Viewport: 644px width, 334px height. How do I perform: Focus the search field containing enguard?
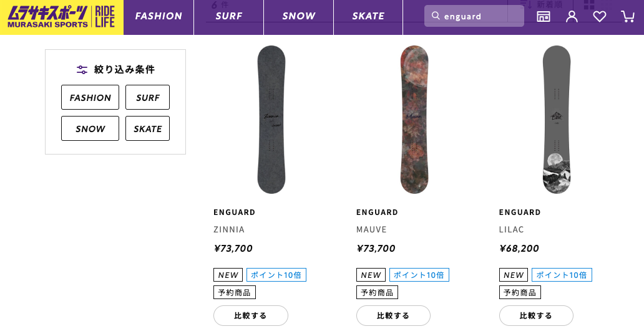(x=481, y=16)
